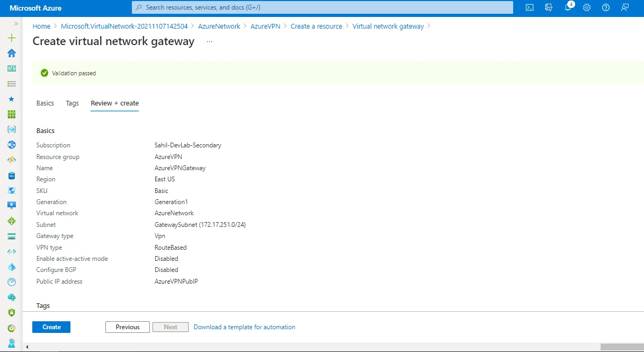Open the Dashboard sidebar icon
The height and width of the screenshot is (352, 644).
tap(12, 68)
